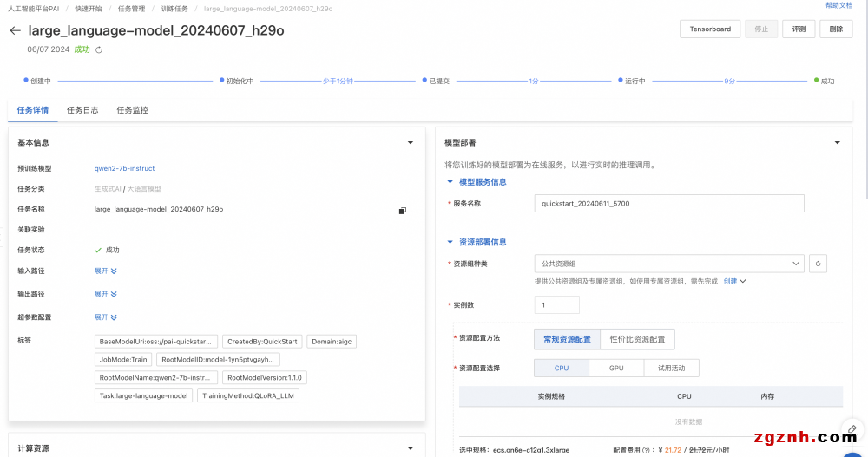Click the refresh icon next to 成功 status
This screenshot has height=457, width=868.
tap(99, 50)
